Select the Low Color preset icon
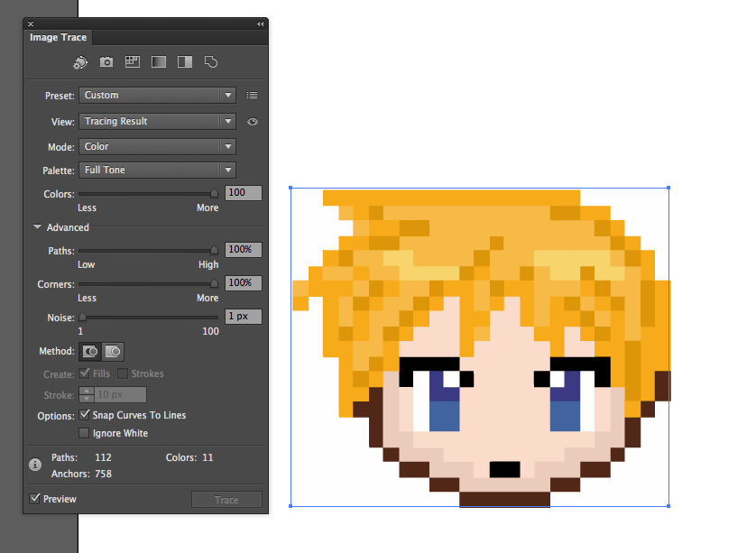Image resolution: width=756 pixels, height=553 pixels. tap(132, 61)
